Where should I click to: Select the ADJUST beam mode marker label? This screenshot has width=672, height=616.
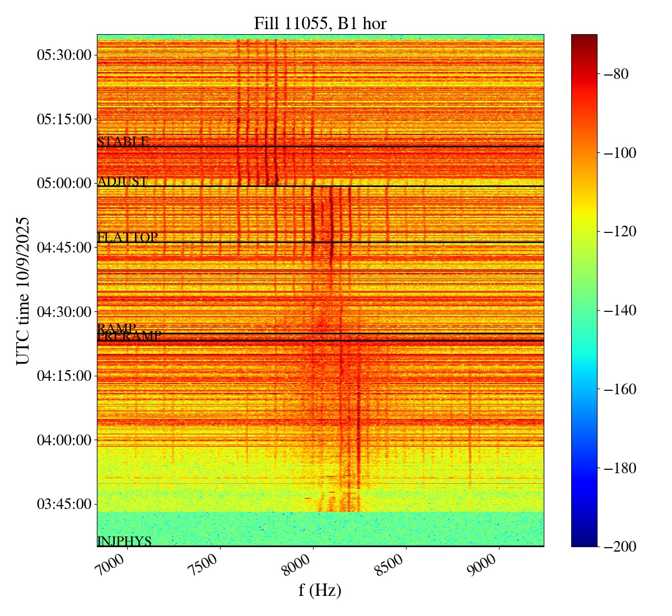coord(123,181)
